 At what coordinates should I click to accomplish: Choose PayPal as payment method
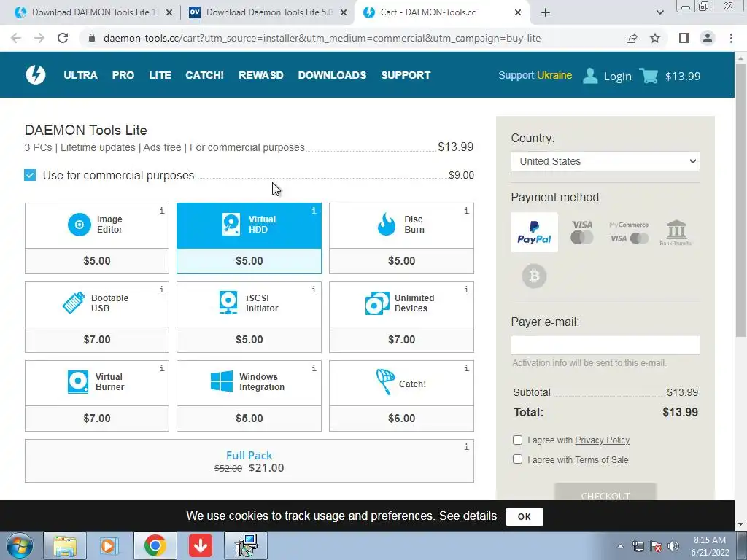click(x=534, y=233)
